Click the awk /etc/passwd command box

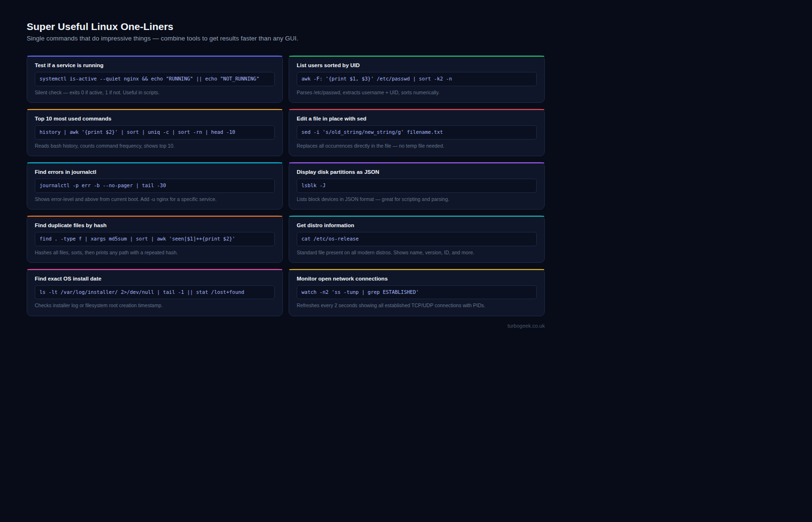pyautogui.click(x=416, y=79)
